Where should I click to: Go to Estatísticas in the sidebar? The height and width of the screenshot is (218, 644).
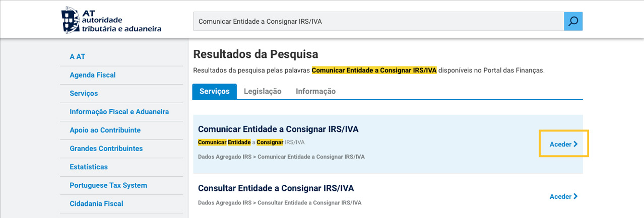point(89,167)
